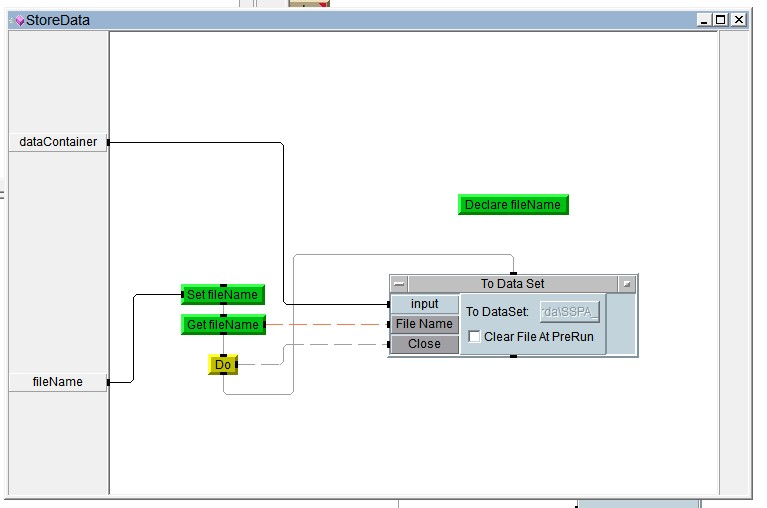The height and width of the screenshot is (508, 767).
Task: Select the dataContainer input terminal
Action: (x=58, y=142)
